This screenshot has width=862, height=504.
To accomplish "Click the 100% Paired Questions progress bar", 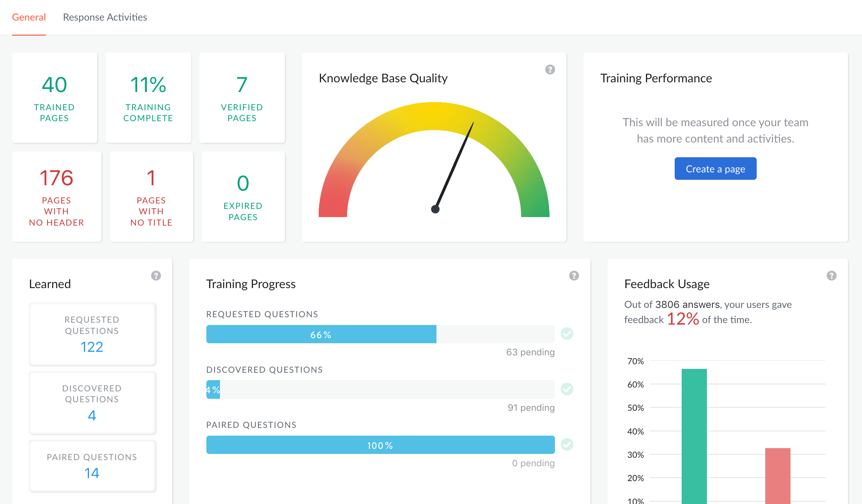I will pyautogui.click(x=380, y=445).
